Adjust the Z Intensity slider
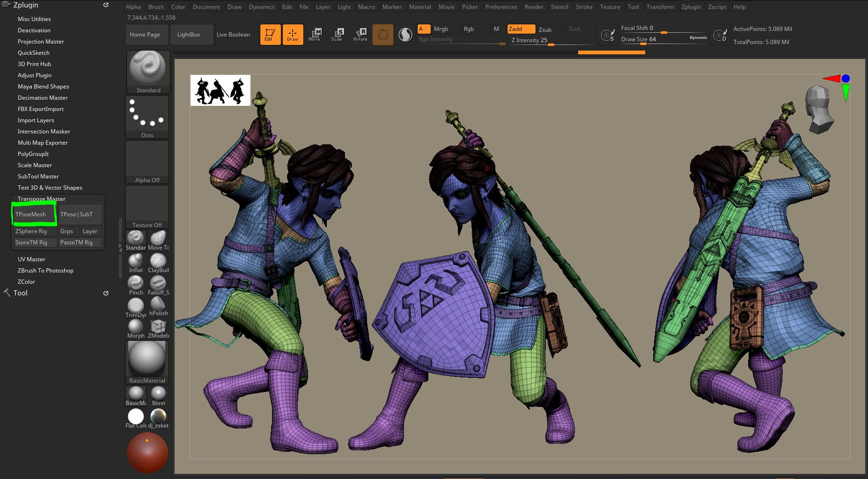 [x=552, y=41]
